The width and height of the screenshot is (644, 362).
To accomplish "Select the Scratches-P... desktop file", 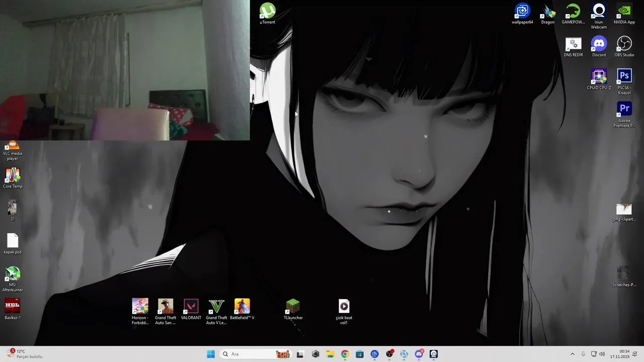I will tap(624, 276).
